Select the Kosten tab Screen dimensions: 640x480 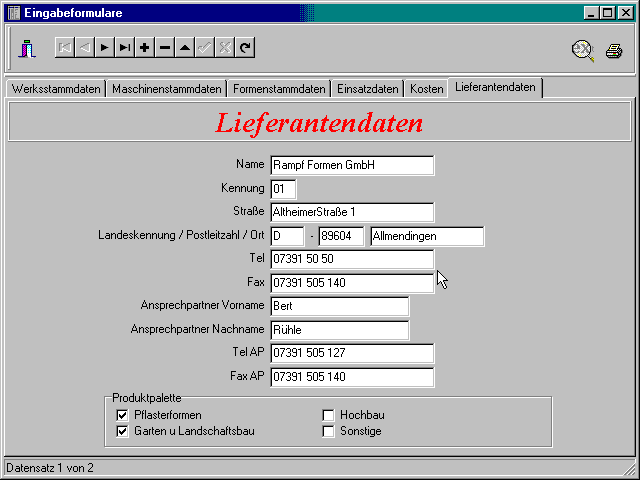tap(426, 89)
